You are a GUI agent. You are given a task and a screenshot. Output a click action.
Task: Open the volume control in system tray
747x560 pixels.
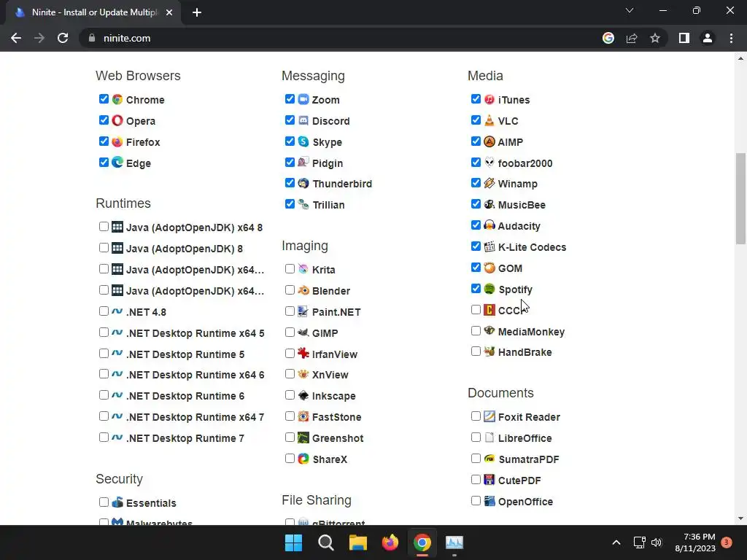click(x=657, y=542)
